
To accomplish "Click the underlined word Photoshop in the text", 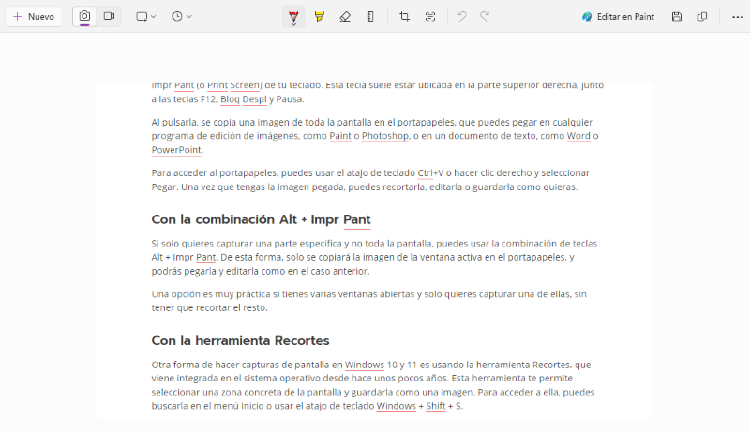I will coord(386,136).
